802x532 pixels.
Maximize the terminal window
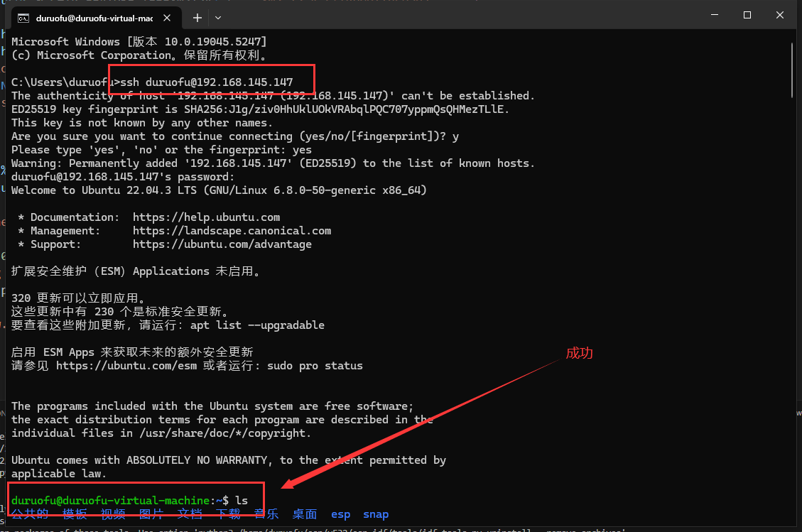(747, 15)
